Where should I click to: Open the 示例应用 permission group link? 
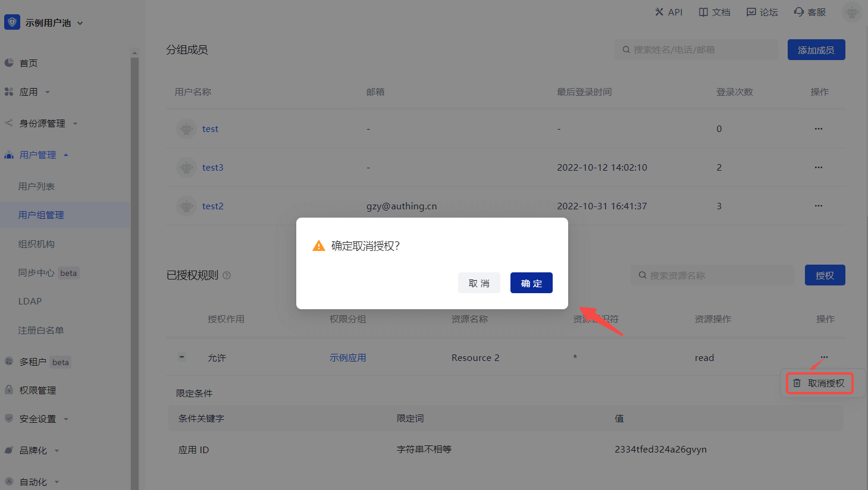pyautogui.click(x=348, y=357)
